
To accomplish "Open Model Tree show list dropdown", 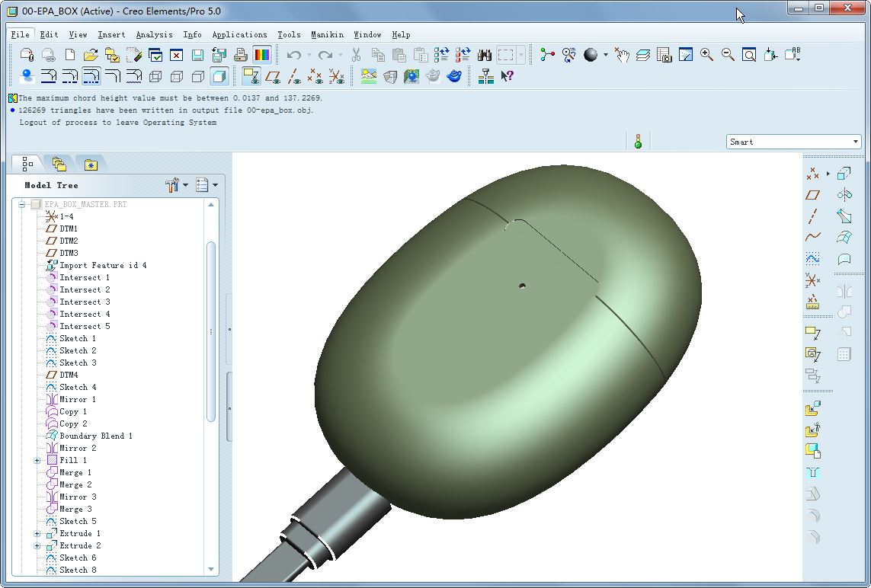I will click(x=207, y=185).
